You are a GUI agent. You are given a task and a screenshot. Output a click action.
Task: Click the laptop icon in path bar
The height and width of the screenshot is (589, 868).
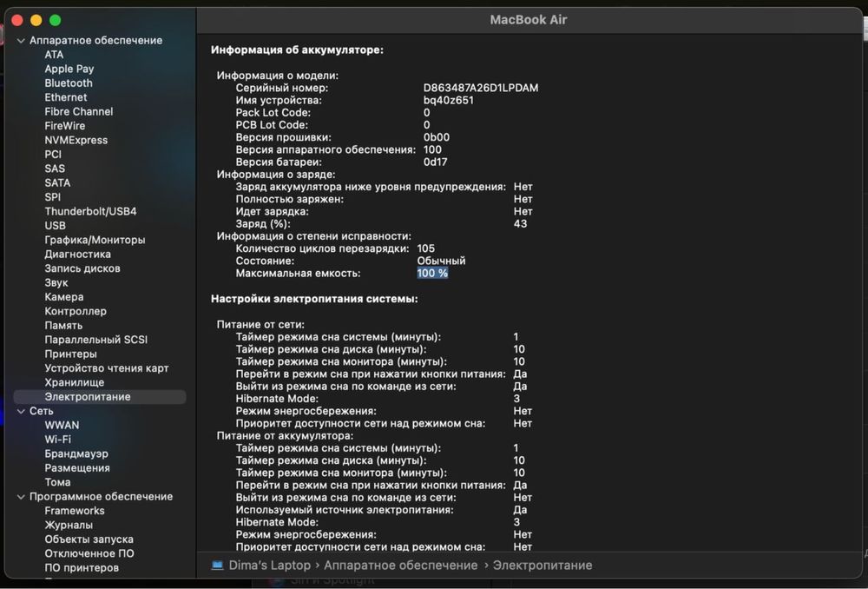click(218, 566)
